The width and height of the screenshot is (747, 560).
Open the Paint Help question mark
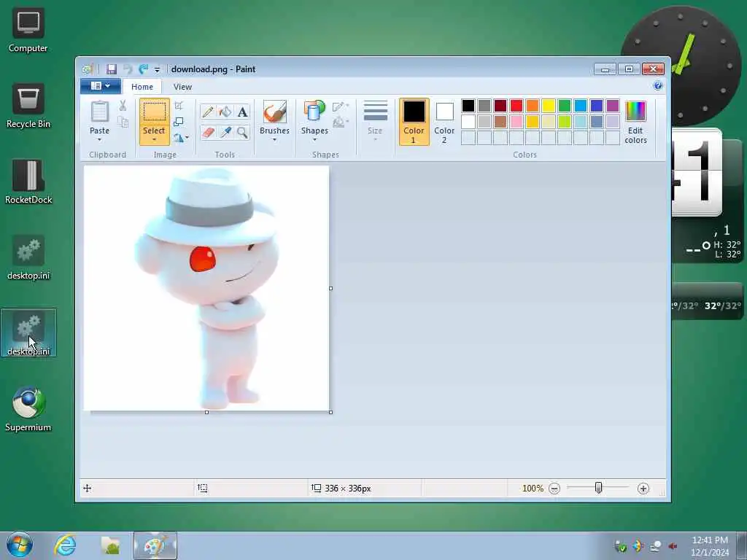658,86
